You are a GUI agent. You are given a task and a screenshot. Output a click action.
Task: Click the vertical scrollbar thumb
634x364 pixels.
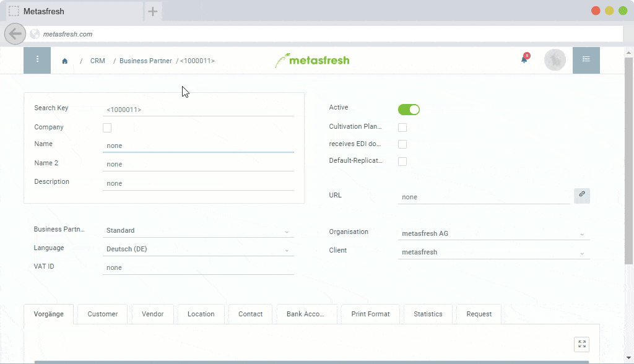(628, 161)
